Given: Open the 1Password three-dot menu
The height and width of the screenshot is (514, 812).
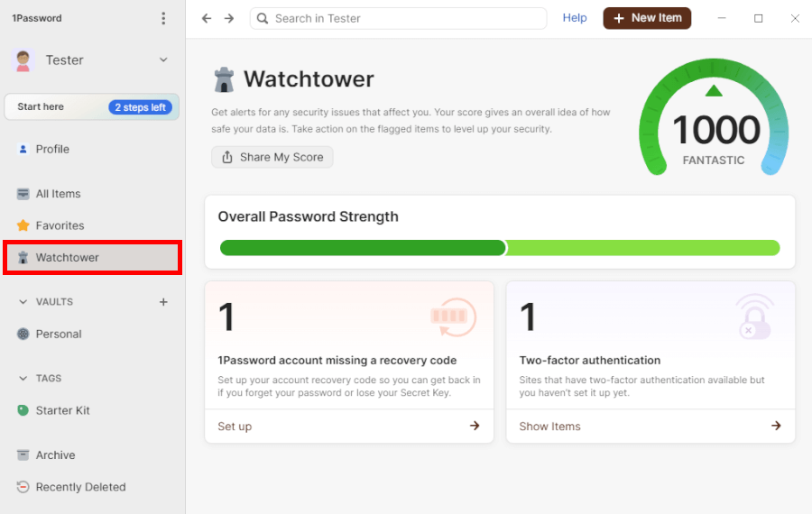Looking at the screenshot, I should tap(163, 19).
